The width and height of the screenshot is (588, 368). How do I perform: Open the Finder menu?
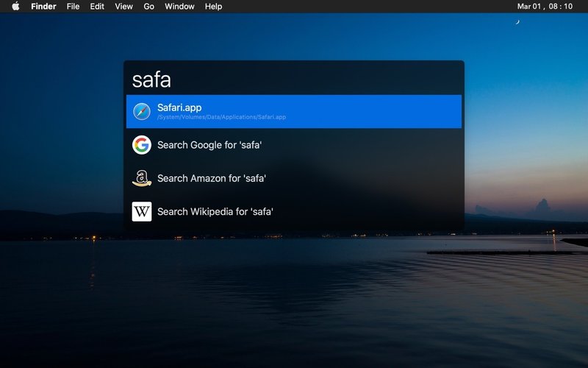pyautogui.click(x=43, y=7)
